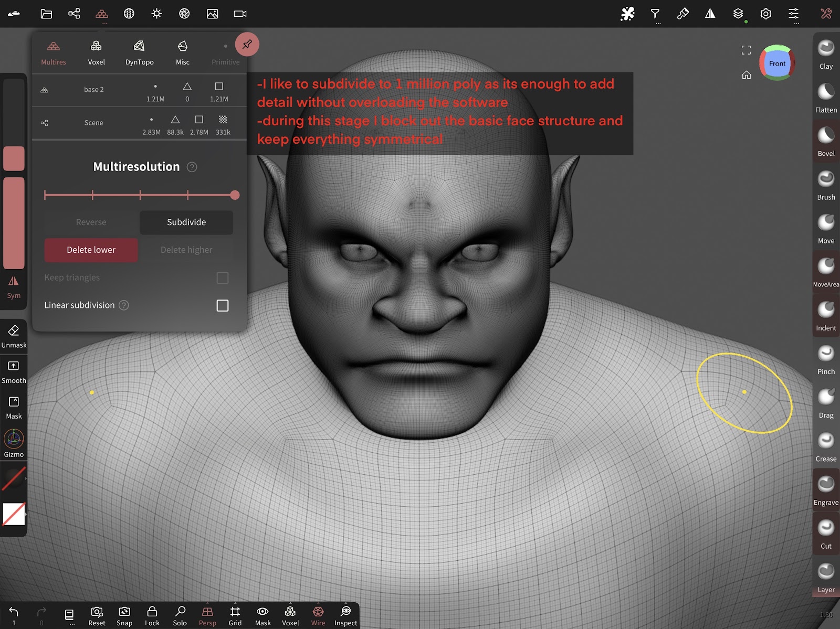Toggle the Grid display
Viewport: 840px width, 629px height.
pos(235,616)
